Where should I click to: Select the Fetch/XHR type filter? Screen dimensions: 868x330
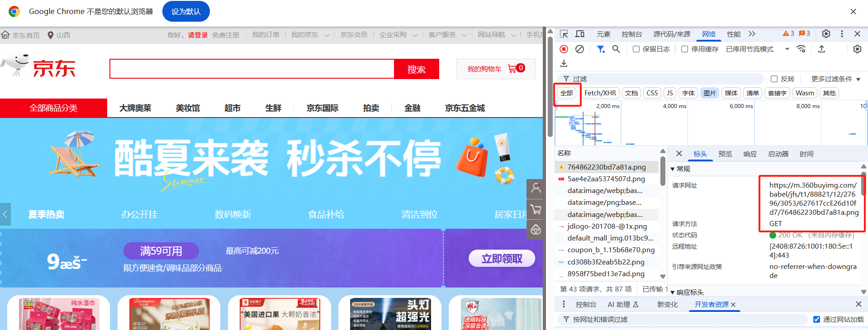click(x=600, y=93)
